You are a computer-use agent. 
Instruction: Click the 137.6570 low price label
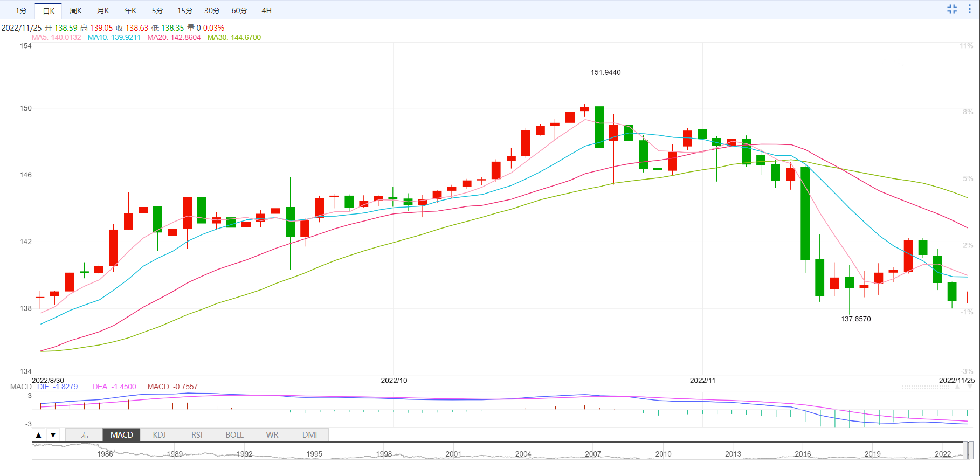(856, 319)
